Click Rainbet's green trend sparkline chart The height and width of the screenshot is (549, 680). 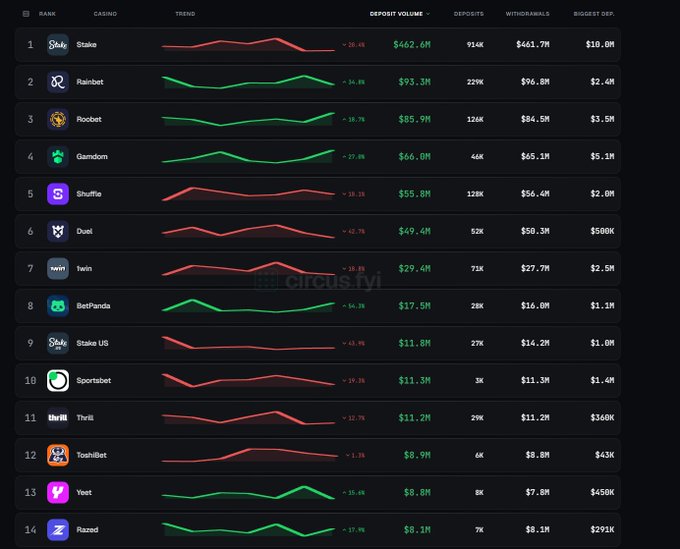coord(248,82)
